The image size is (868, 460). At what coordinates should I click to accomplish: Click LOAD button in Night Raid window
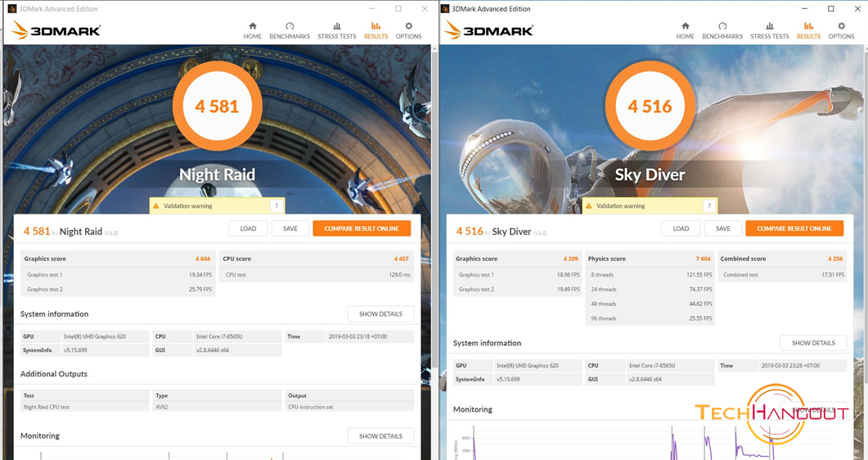coord(248,228)
